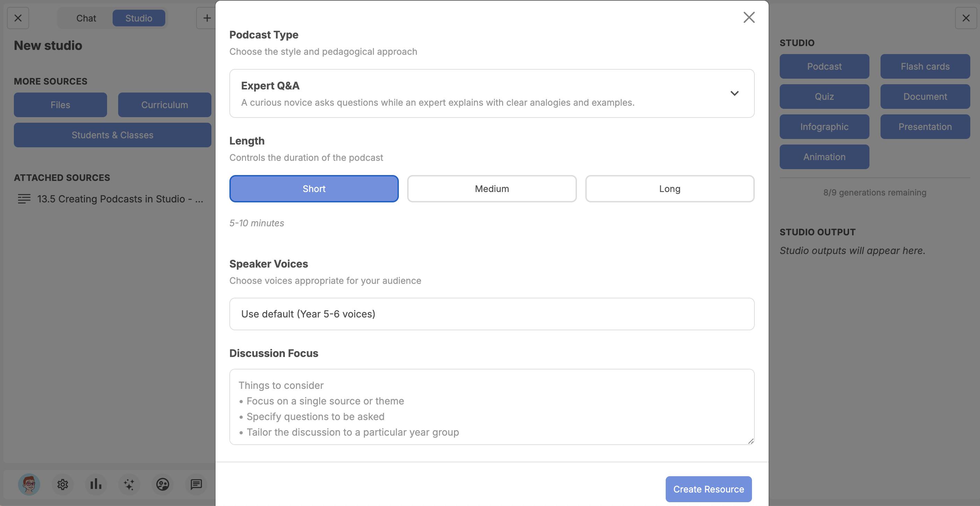Select Medium podcast length
The width and height of the screenshot is (980, 506).
point(491,189)
